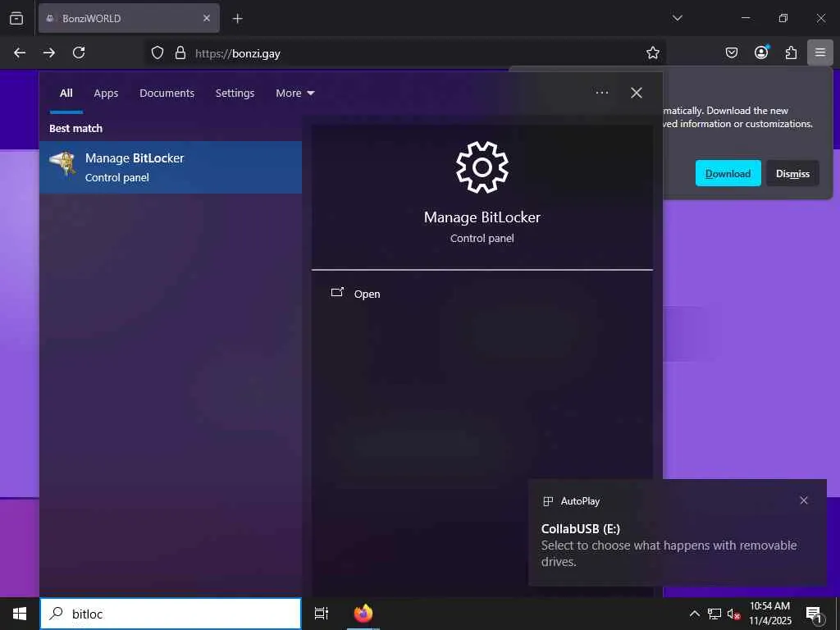View site security padlock info

tap(180, 52)
